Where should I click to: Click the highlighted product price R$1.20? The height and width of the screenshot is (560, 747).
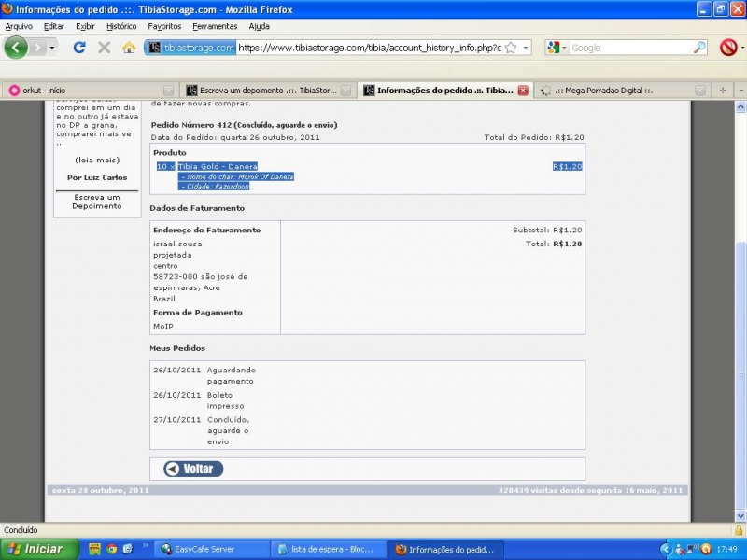pyautogui.click(x=568, y=166)
